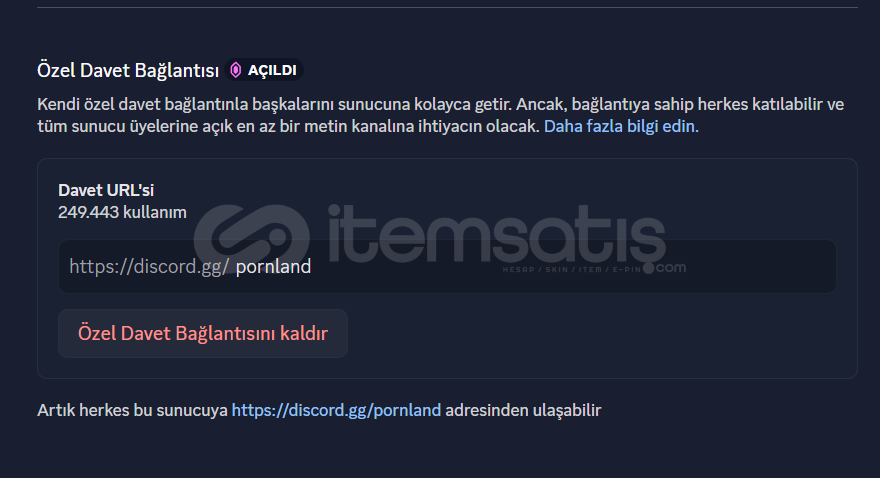The image size is (880, 478).
Task: Click the 249.443 kullanım usage count
Action: [122, 213]
